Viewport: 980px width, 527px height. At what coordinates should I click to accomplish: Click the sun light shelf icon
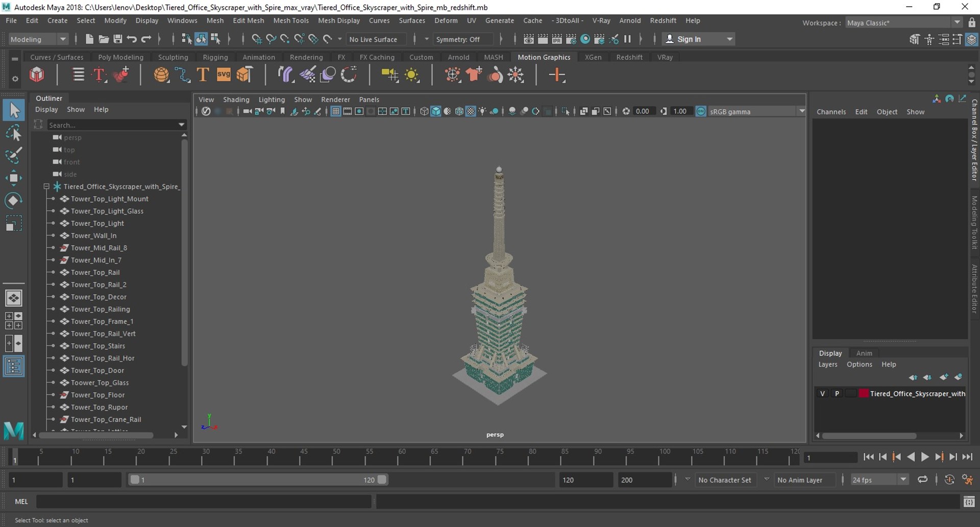pyautogui.click(x=411, y=76)
